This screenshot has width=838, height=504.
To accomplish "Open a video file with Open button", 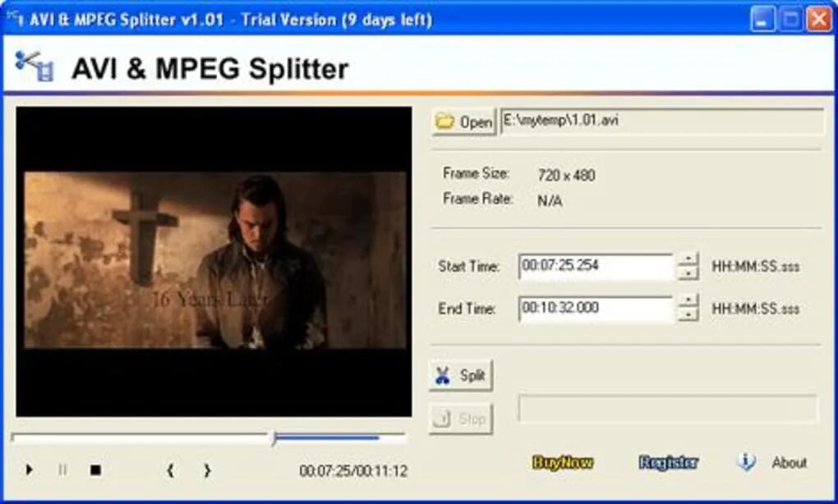I will pyautogui.click(x=464, y=121).
